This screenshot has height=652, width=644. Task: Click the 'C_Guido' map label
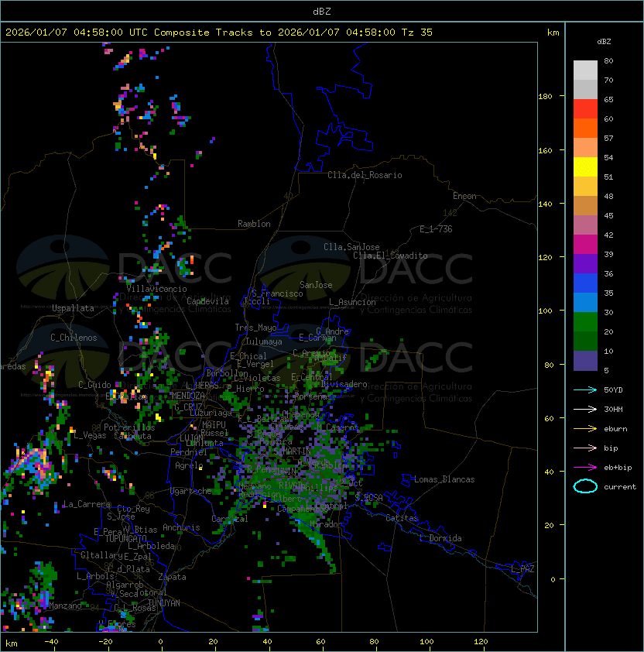(x=94, y=385)
